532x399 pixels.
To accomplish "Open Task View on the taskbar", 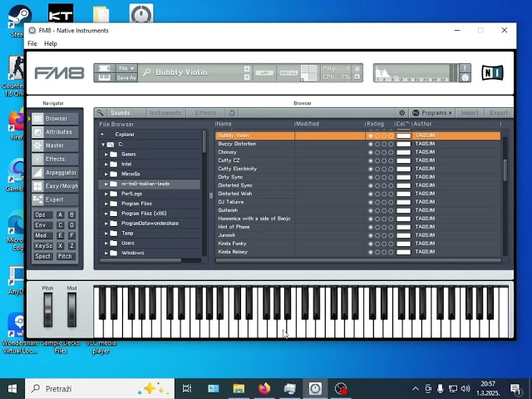I will pyautogui.click(x=187, y=388).
